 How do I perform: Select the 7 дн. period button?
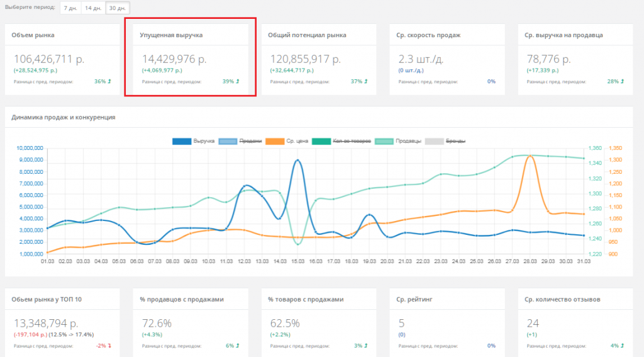(x=70, y=8)
